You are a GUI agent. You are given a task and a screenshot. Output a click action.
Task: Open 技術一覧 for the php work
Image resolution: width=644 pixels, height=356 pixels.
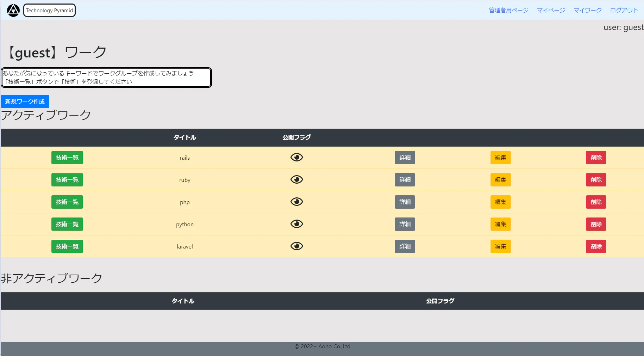coord(67,202)
